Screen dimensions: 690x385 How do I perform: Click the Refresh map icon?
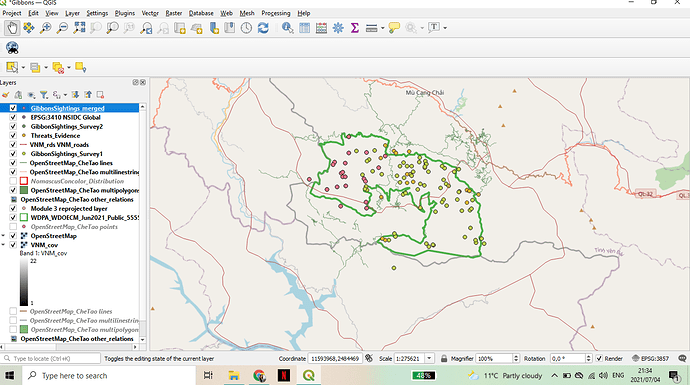[263, 28]
